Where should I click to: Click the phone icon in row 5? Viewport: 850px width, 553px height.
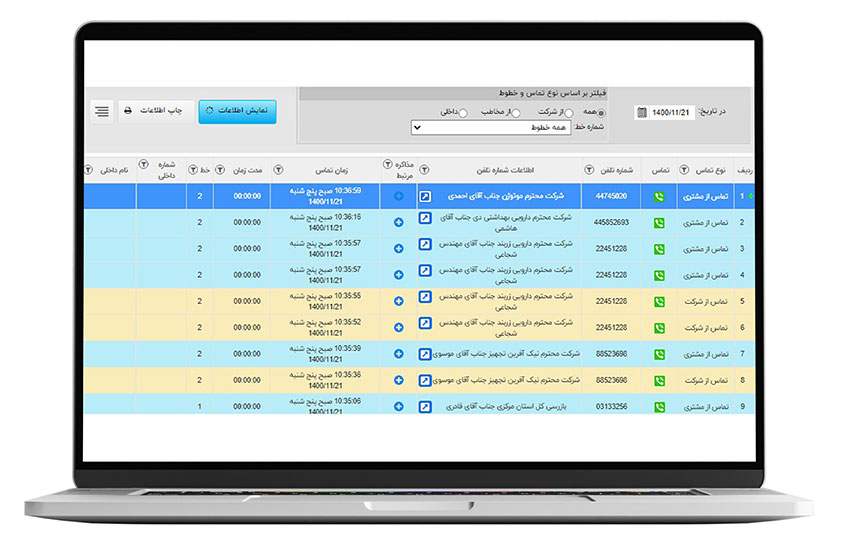659,301
